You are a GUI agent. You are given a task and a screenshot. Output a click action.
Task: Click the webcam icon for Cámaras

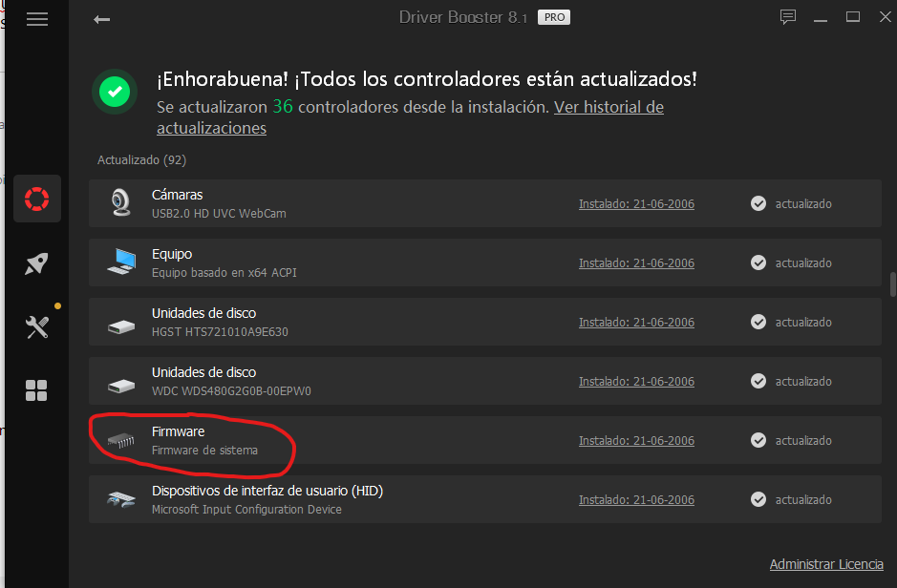click(x=120, y=202)
